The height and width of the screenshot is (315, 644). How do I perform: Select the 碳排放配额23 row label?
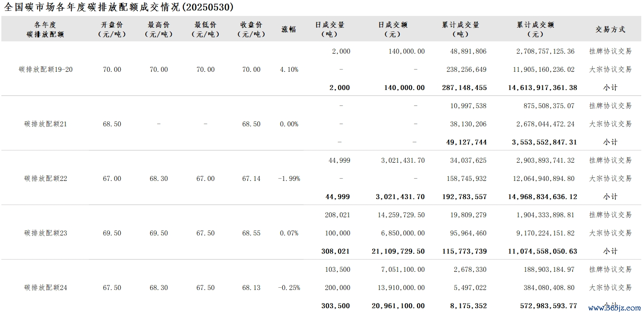[x=46, y=233]
